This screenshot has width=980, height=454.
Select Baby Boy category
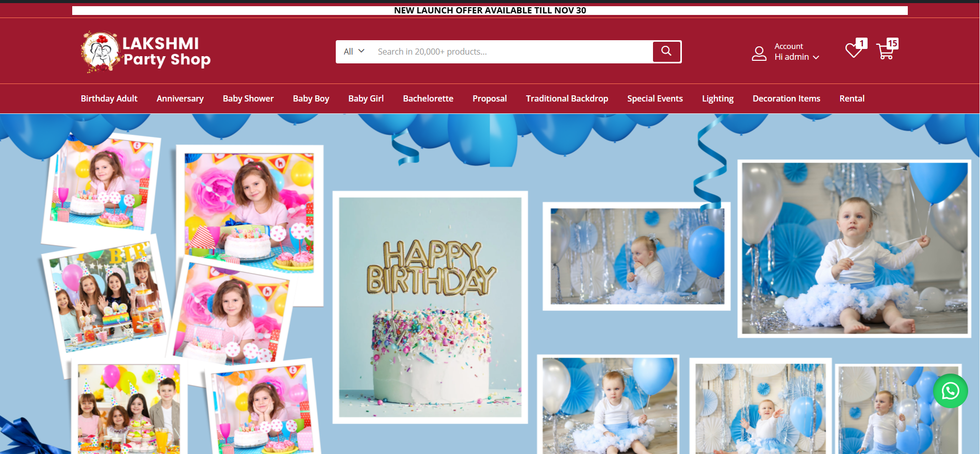(311, 98)
